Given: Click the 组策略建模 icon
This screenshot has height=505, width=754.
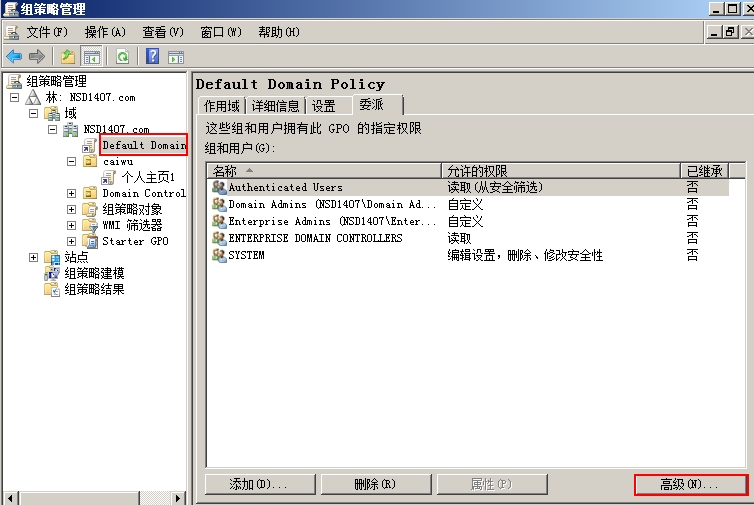Looking at the screenshot, I should [x=52, y=273].
